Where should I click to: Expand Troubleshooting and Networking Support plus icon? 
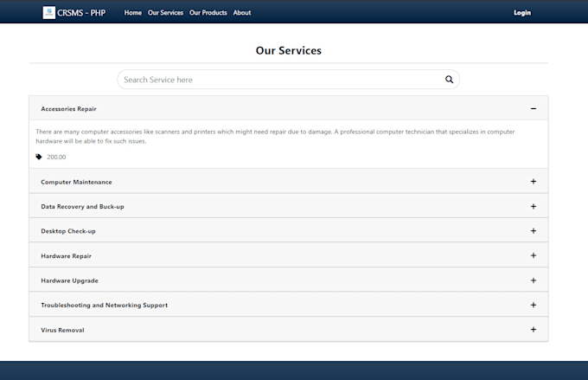point(534,305)
